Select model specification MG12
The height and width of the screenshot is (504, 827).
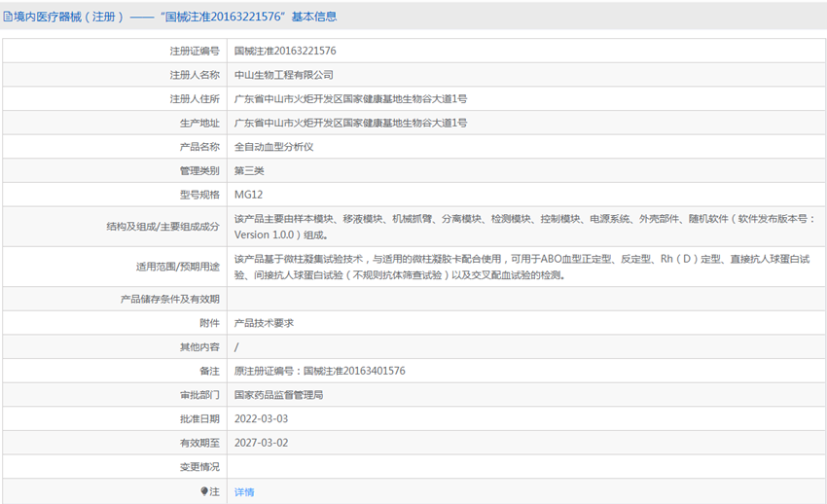pos(248,196)
